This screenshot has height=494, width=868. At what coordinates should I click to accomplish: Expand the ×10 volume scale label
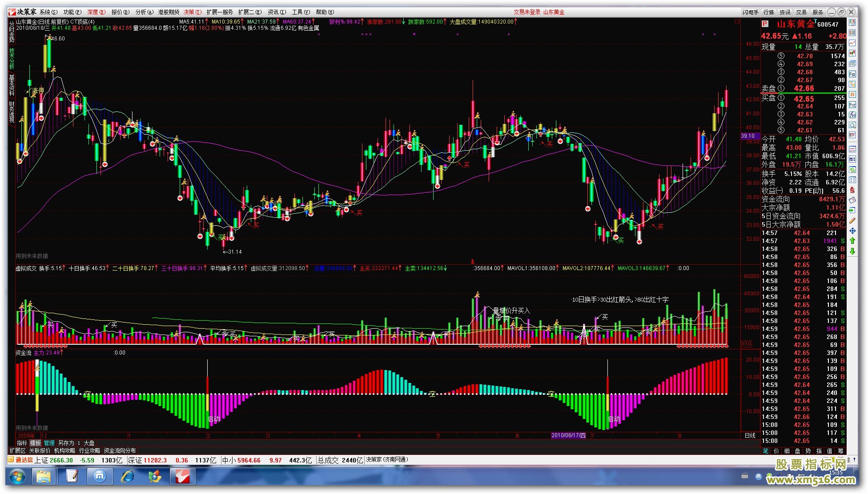pyautogui.click(x=746, y=344)
